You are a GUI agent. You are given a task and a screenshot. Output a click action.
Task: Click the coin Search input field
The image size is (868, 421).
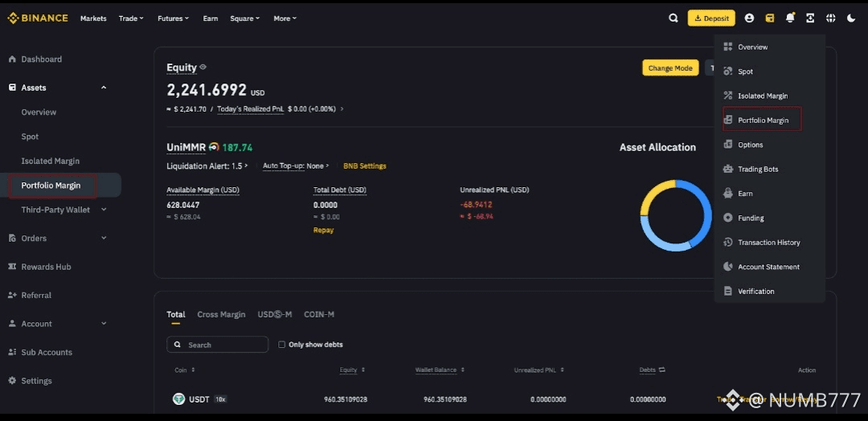coord(218,345)
